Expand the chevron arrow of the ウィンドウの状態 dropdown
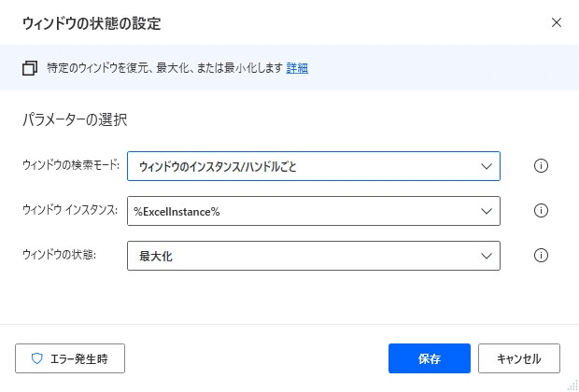Image resolution: width=579 pixels, height=392 pixels. [487, 256]
